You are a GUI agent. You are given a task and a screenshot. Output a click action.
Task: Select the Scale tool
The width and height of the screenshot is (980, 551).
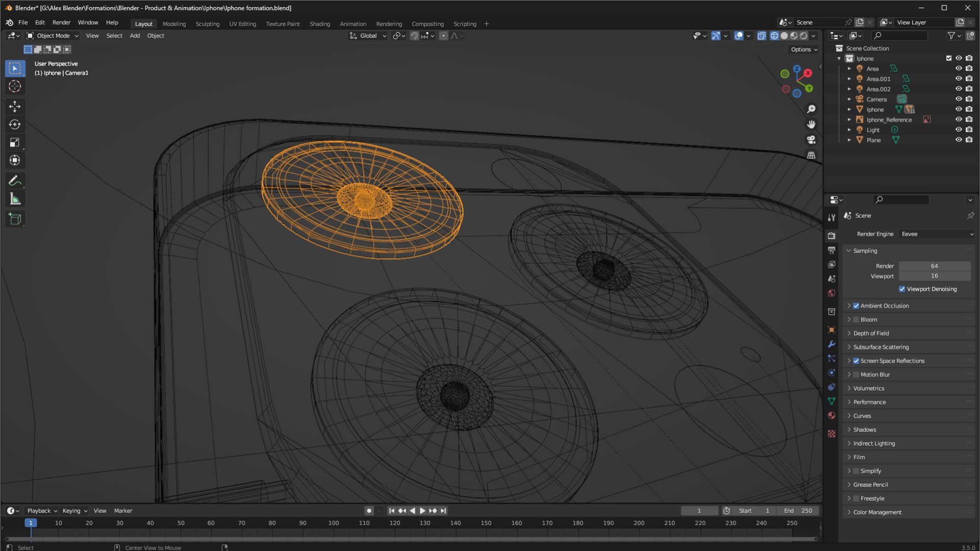point(15,142)
